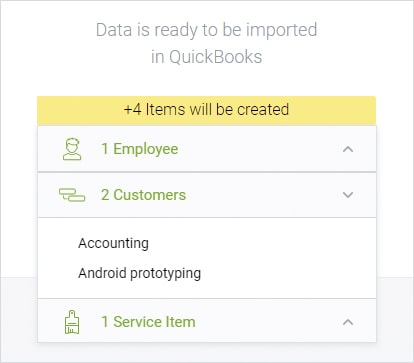Click the employee person icon
This screenshot has width=414, height=363.
coord(72,149)
